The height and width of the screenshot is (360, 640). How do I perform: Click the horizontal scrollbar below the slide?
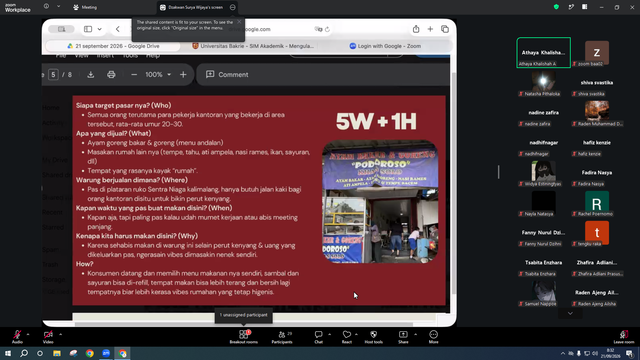point(244,324)
